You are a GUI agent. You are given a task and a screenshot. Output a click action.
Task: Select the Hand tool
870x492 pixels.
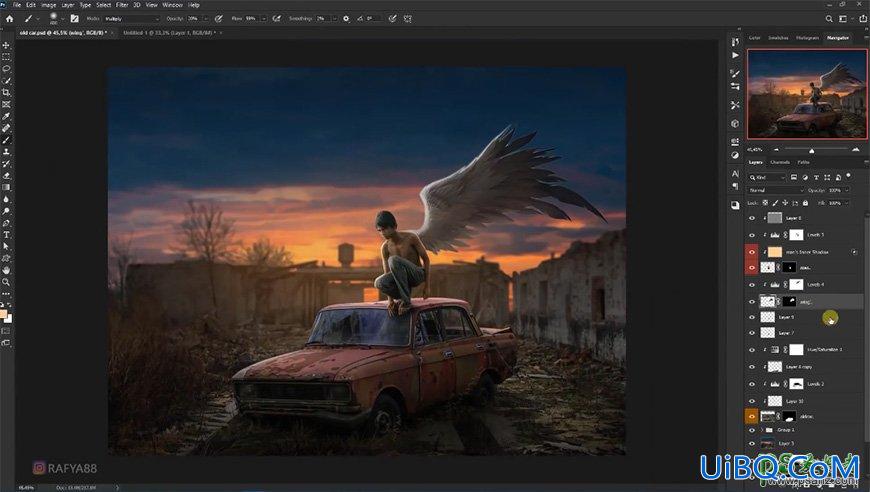[6, 270]
